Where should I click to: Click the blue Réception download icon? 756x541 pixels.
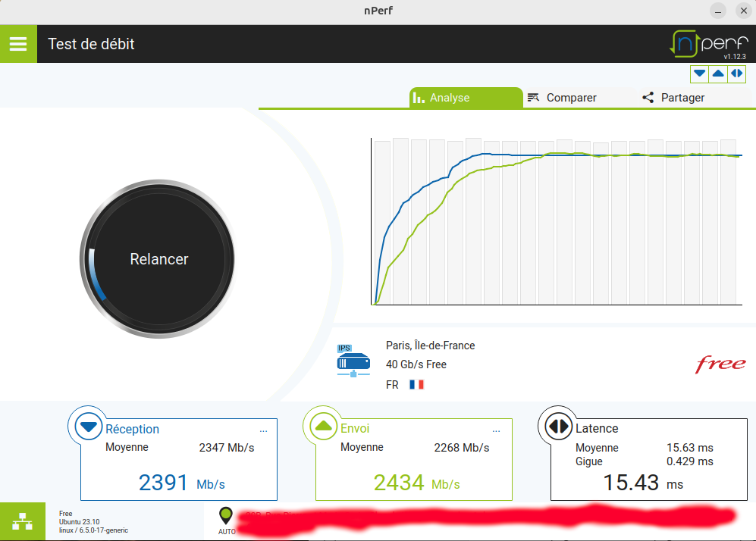point(89,427)
